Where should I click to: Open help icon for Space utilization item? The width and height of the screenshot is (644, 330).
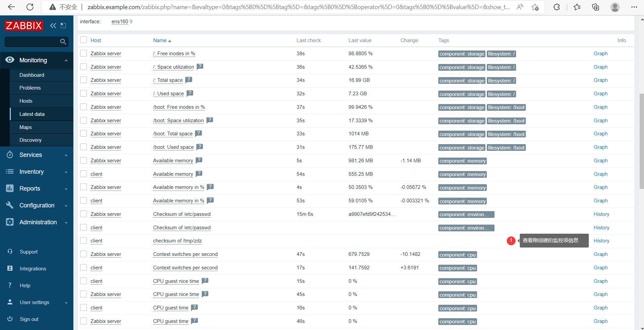200,67
